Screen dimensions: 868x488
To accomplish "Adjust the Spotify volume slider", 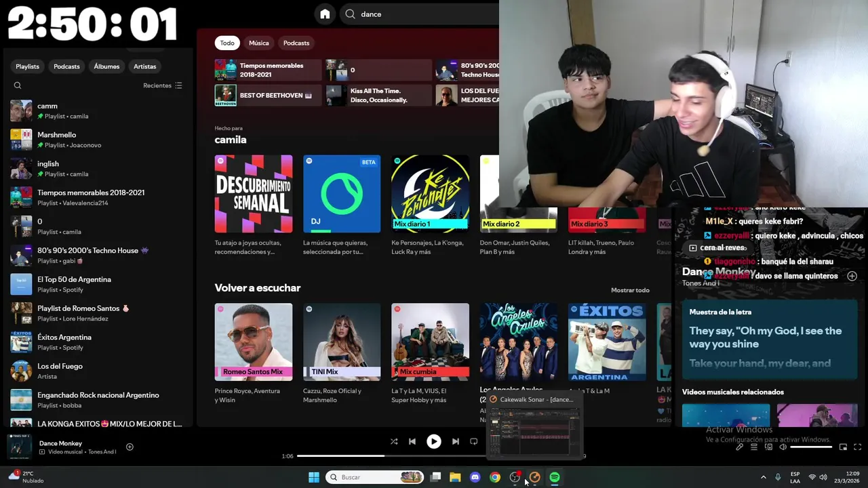I will tap(811, 447).
